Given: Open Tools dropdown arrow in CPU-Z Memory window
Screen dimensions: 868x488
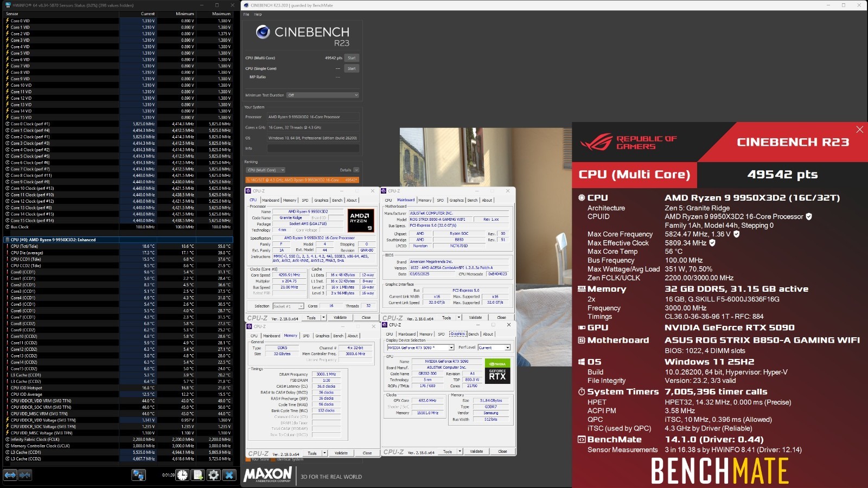Looking at the screenshot, I should click(x=324, y=453).
